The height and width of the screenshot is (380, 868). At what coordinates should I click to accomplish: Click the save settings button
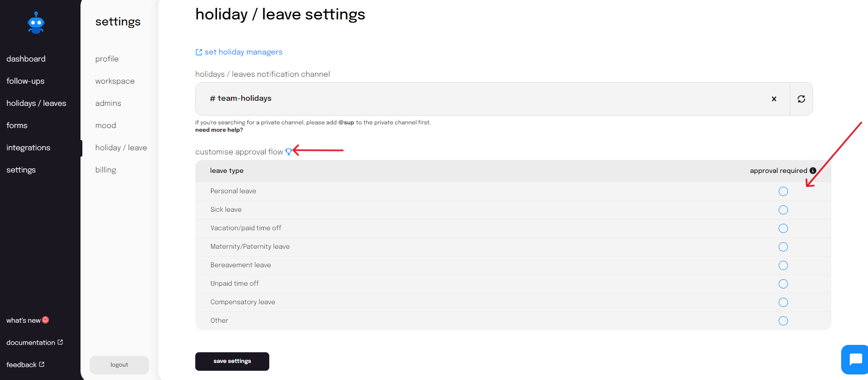click(x=232, y=362)
